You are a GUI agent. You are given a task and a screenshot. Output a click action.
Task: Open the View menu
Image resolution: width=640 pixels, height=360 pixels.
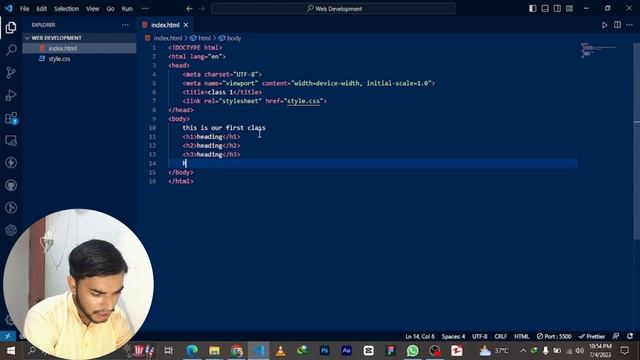(93, 9)
